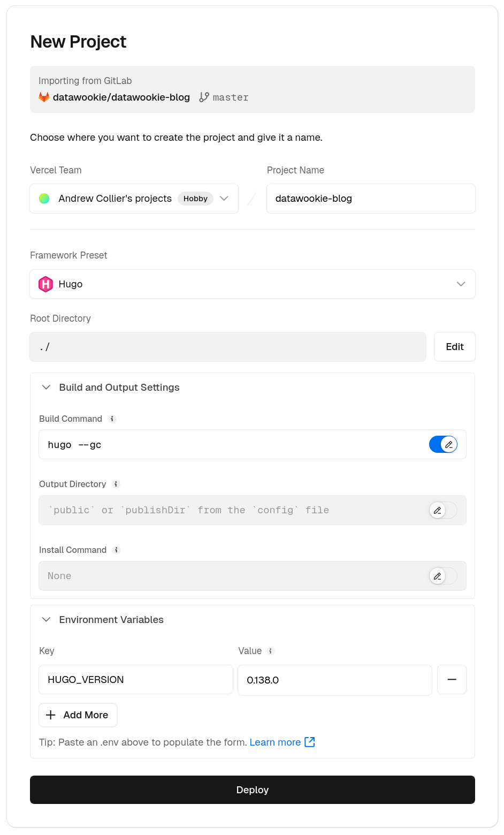Remove the HUGO_VERSION variable with minus button
The width and height of the screenshot is (504, 835).
(452, 680)
